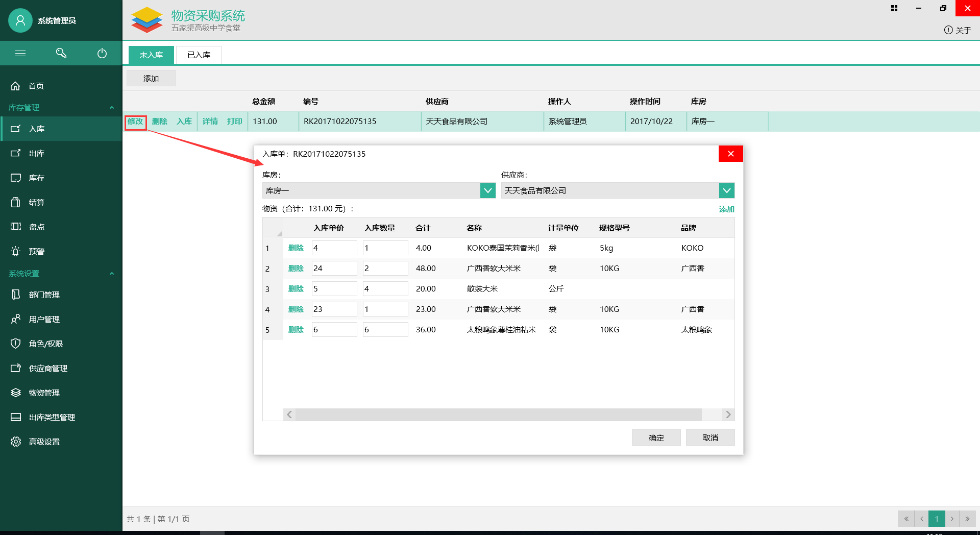Screen dimensions: 980x535
Task: Click the search magnifier icon in sidebar
Action: click(61, 53)
